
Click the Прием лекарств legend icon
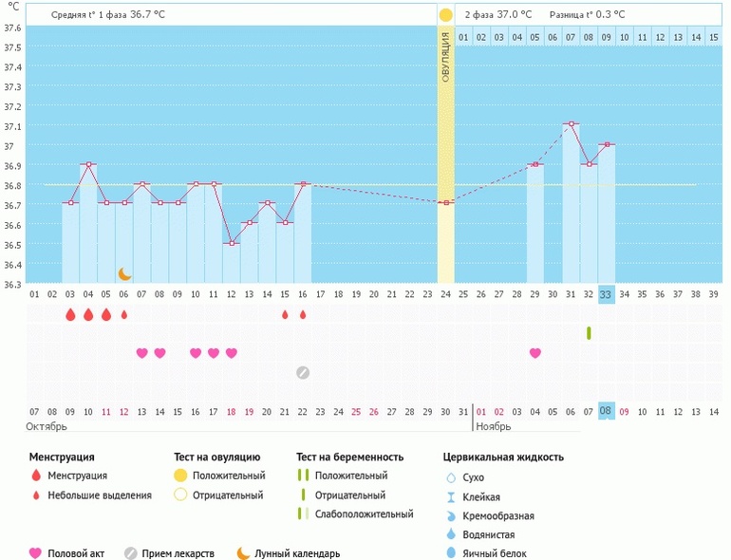click(131, 553)
